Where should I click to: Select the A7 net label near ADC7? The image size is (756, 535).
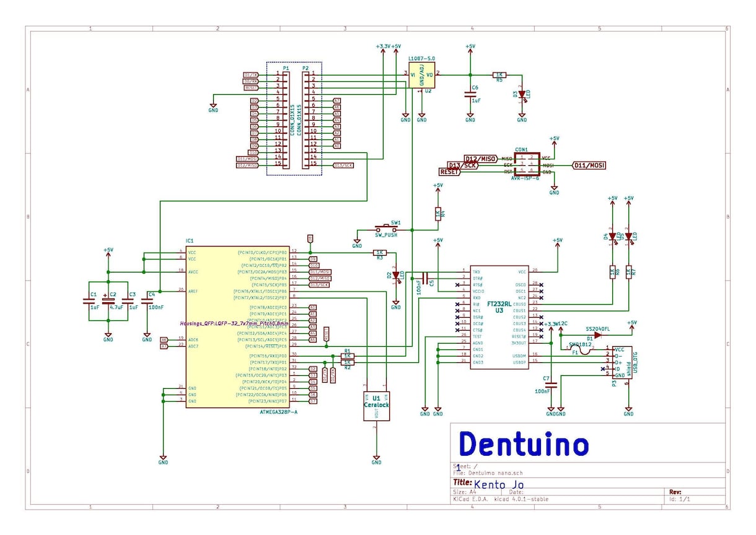point(164,346)
